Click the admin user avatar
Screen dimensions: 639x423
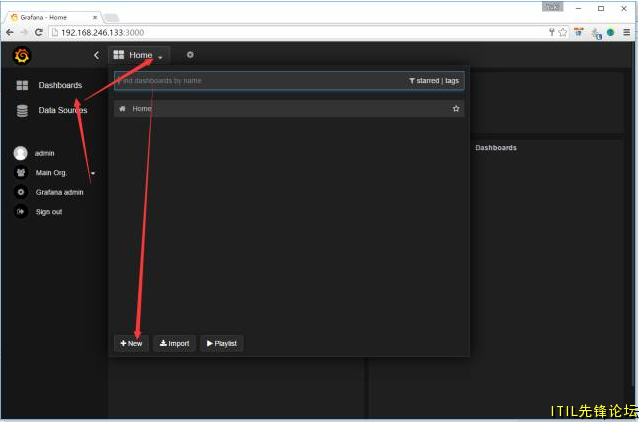tap(20, 153)
